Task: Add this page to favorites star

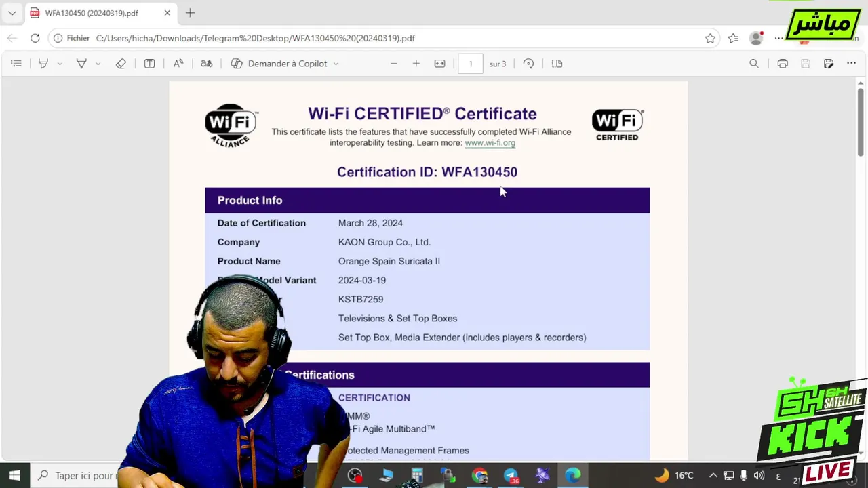Action: click(x=710, y=38)
